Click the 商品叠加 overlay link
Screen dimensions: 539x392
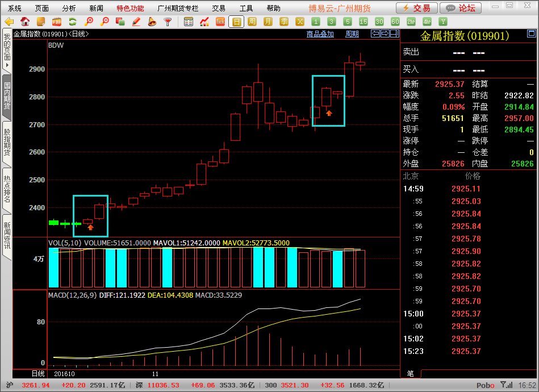pyautogui.click(x=320, y=34)
